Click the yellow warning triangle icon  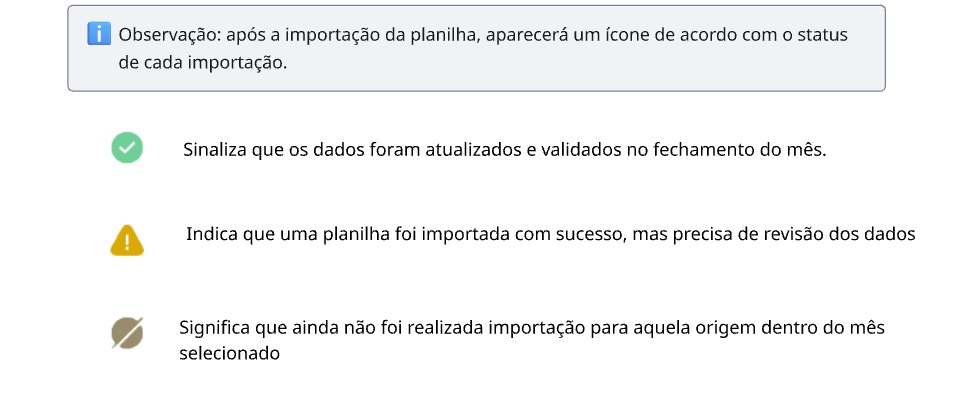tap(127, 240)
